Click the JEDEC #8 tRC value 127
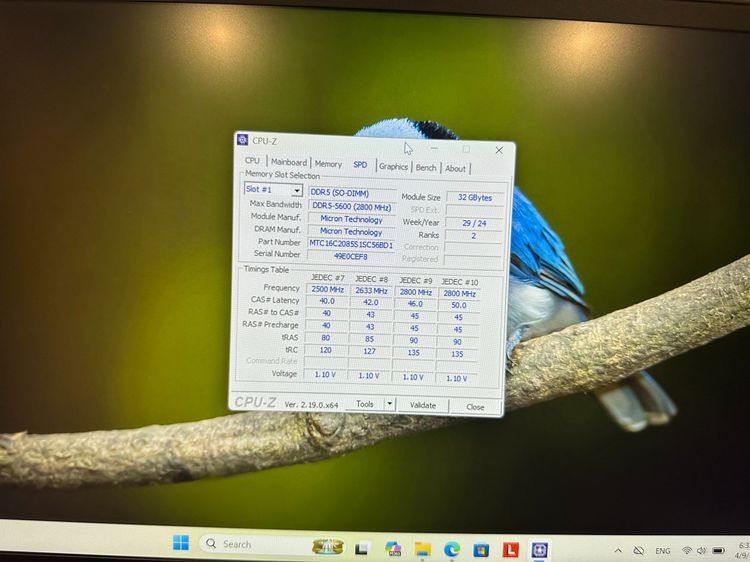Image resolution: width=750 pixels, height=562 pixels. 370,352
